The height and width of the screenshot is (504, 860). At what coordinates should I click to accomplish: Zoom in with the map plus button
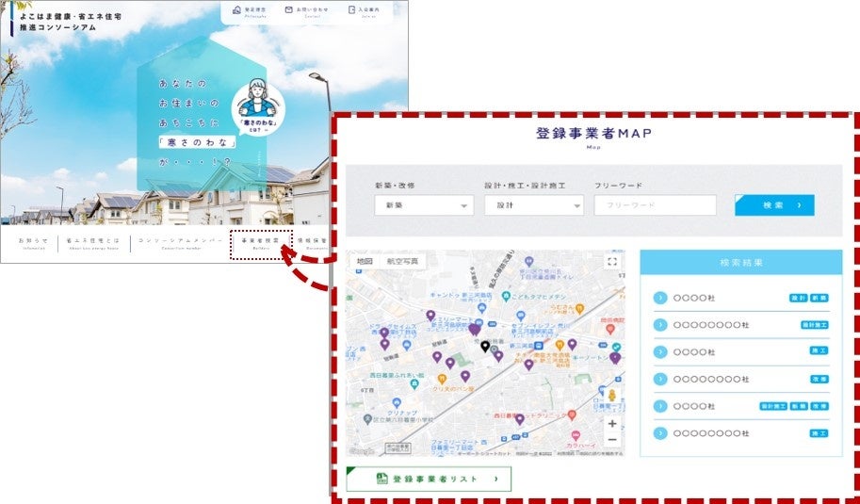coord(612,423)
